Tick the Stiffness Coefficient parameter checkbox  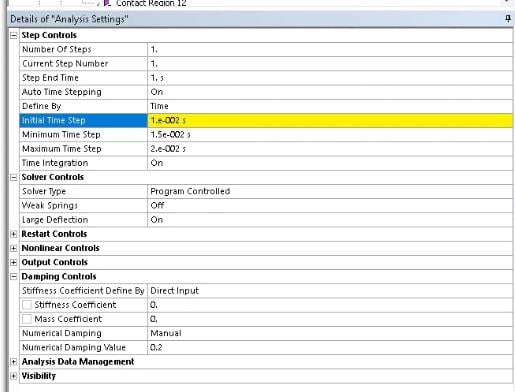(27, 305)
